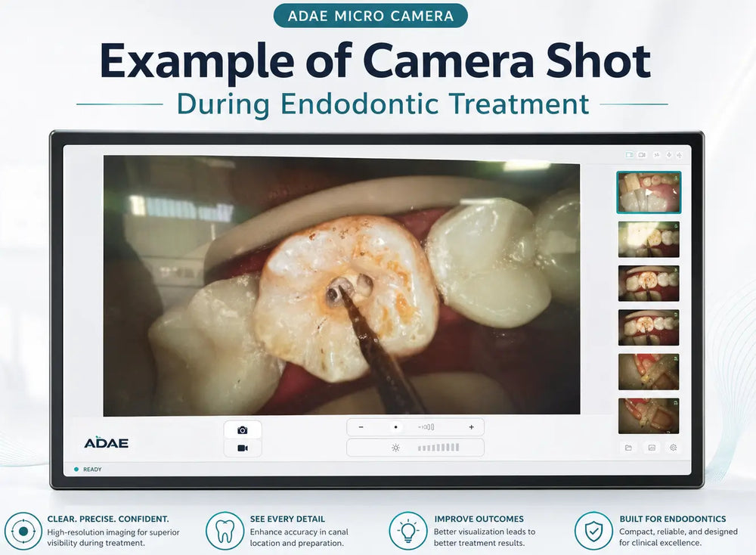Select the video mode icon at top right
The image size is (756, 555).
642,155
